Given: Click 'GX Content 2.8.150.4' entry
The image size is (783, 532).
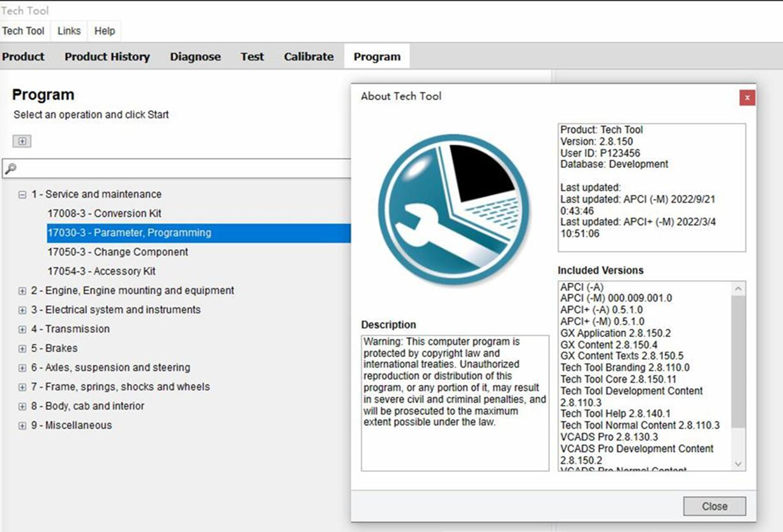Looking at the screenshot, I should (609, 344).
